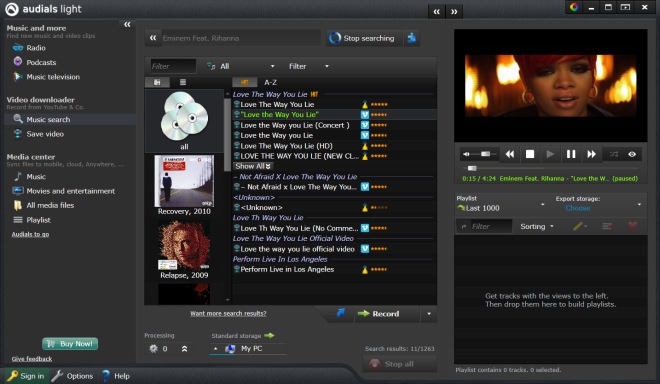Click the back arrows beside search field

[153, 38]
